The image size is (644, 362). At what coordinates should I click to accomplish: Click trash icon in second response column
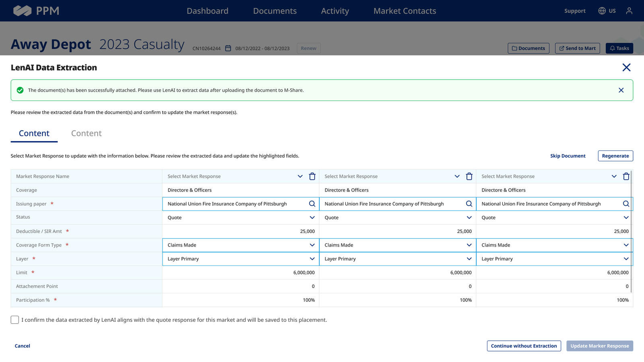click(469, 176)
